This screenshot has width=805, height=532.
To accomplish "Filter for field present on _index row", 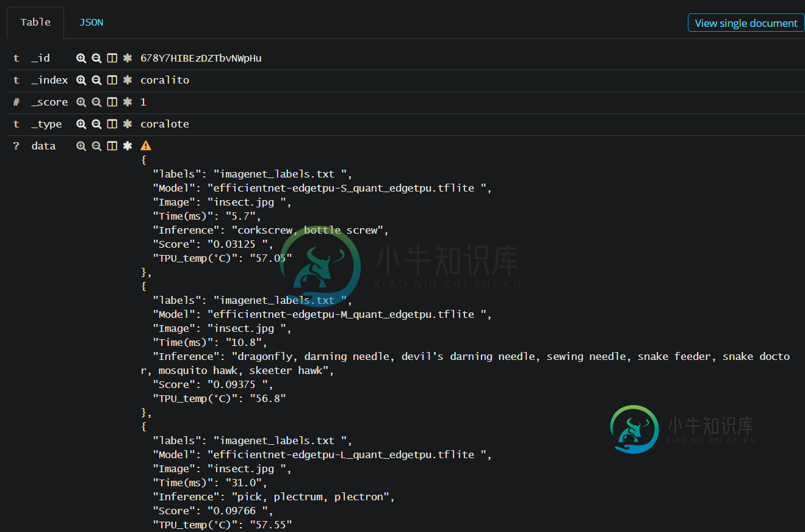I will [128, 80].
